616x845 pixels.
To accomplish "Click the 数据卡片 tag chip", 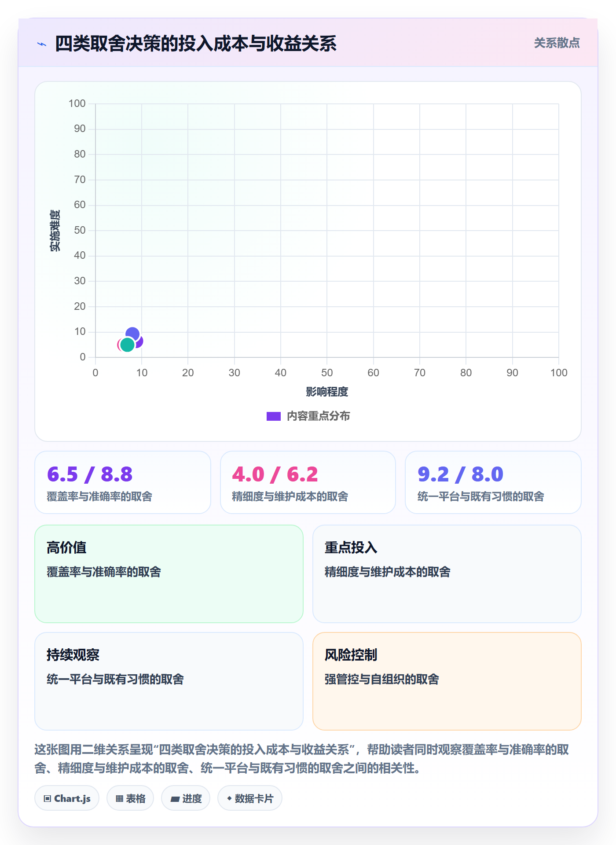I will point(250,798).
